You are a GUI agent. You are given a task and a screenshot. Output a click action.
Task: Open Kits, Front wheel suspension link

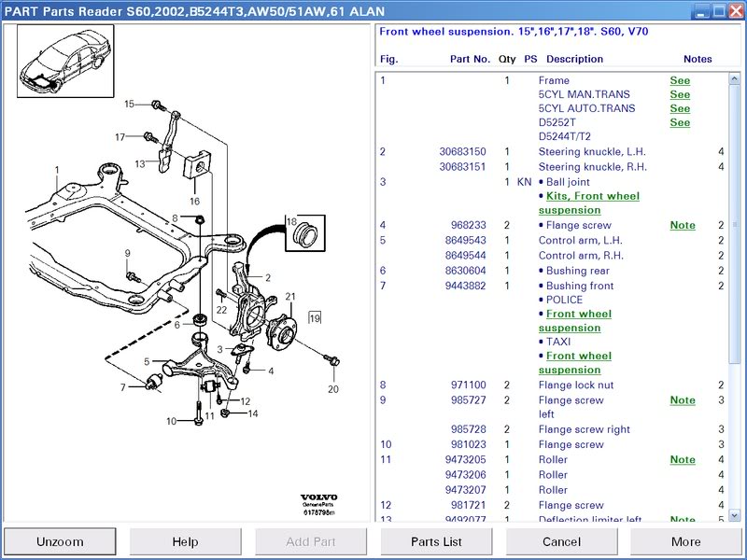coord(589,203)
